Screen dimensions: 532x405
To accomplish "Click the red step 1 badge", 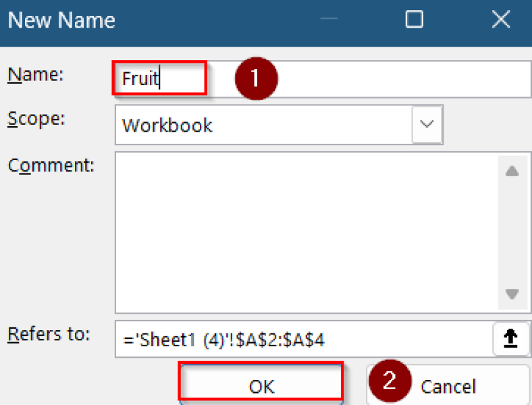I will (x=256, y=78).
